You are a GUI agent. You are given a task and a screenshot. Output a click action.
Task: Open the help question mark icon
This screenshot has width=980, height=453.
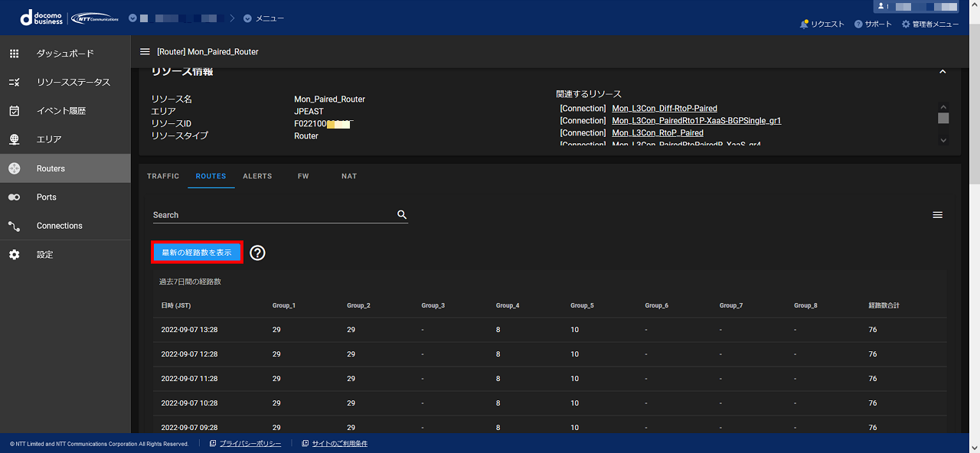click(x=258, y=253)
